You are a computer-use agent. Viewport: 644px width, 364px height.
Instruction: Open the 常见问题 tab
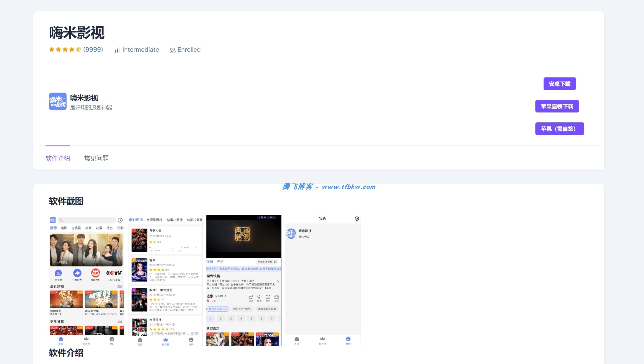(96, 158)
